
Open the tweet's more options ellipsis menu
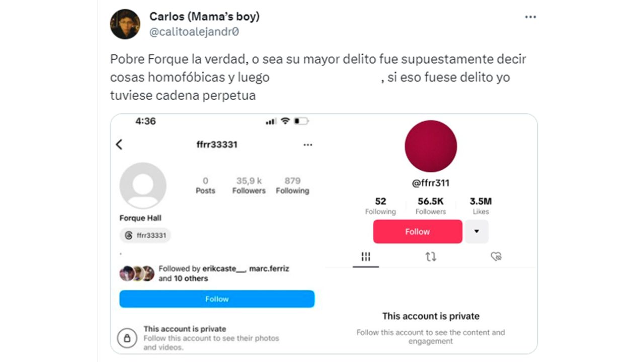pyautogui.click(x=530, y=17)
